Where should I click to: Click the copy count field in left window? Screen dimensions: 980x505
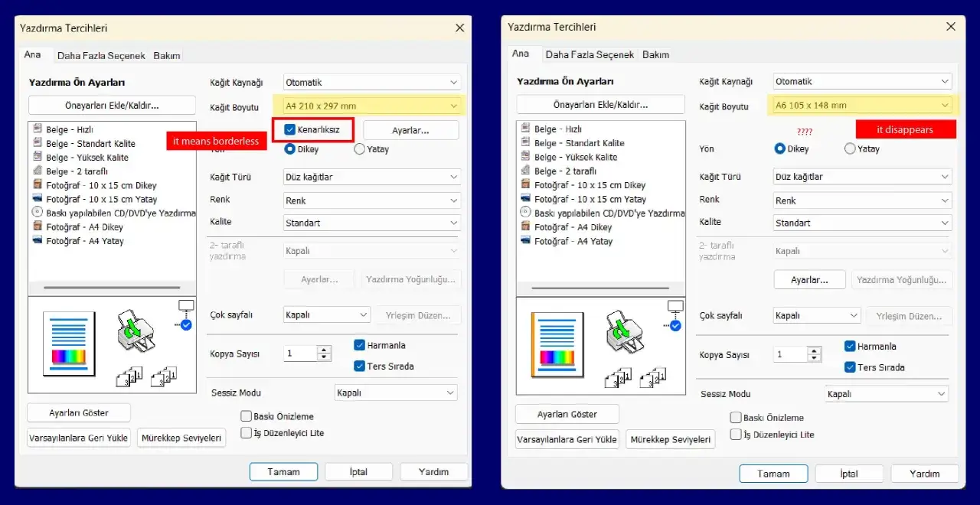[299, 353]
